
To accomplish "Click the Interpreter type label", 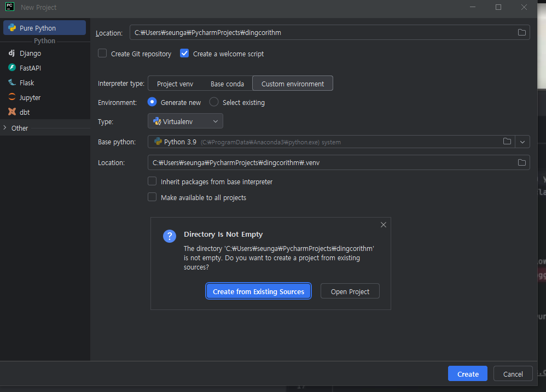I will tap(121, 84).
